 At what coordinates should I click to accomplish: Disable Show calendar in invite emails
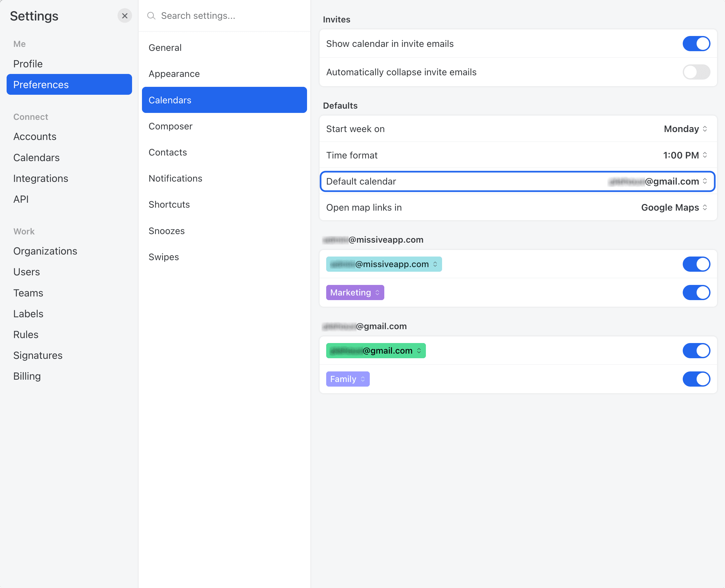click(696, 43)
